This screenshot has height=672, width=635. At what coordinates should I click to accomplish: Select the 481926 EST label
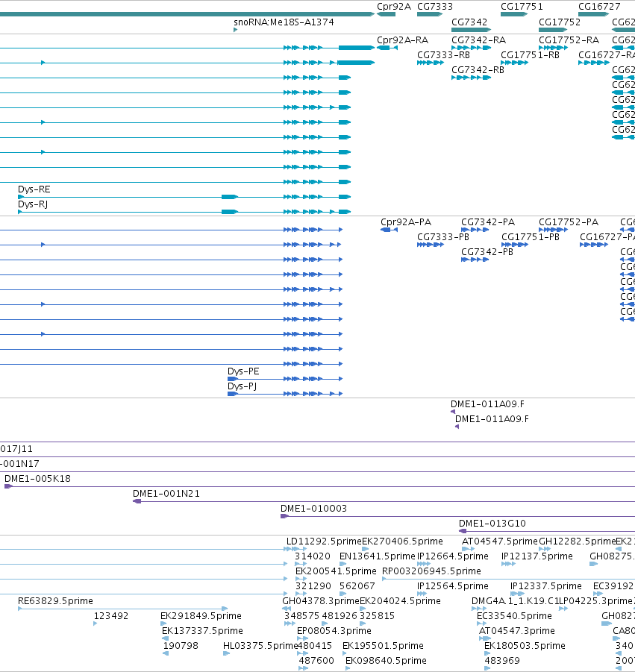pyautogui.click(x=340, y=616)
